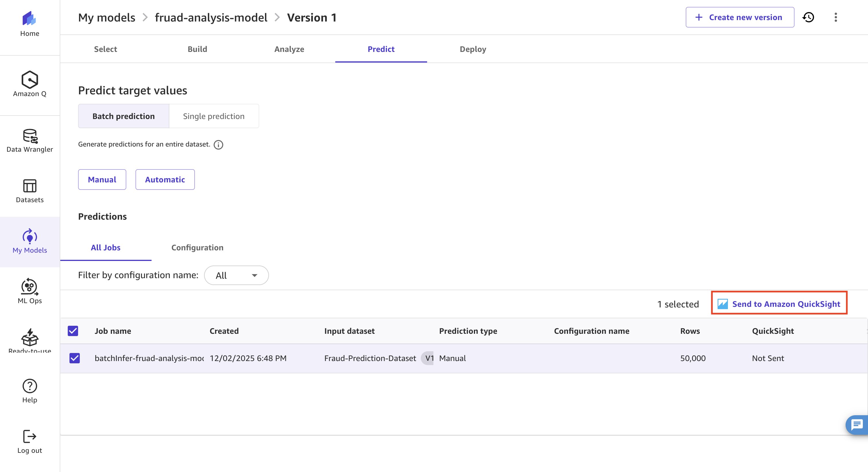Click the Job name column header

[x=113, y=331]
